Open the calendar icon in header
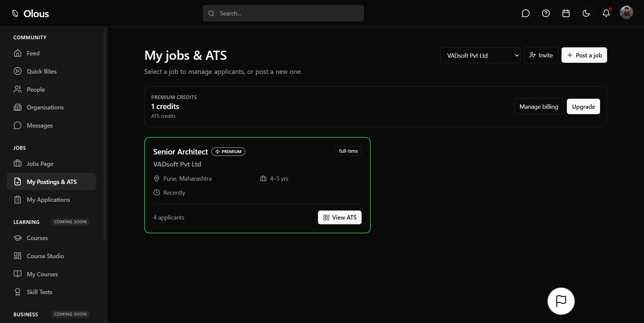 [x=566, y=13]
